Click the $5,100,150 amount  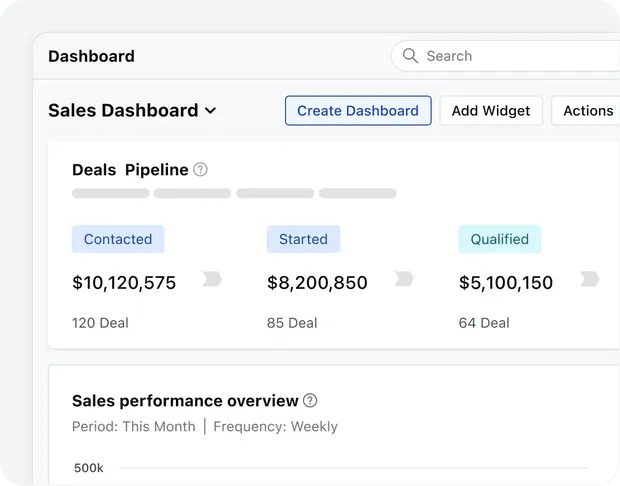pos(506,283)
